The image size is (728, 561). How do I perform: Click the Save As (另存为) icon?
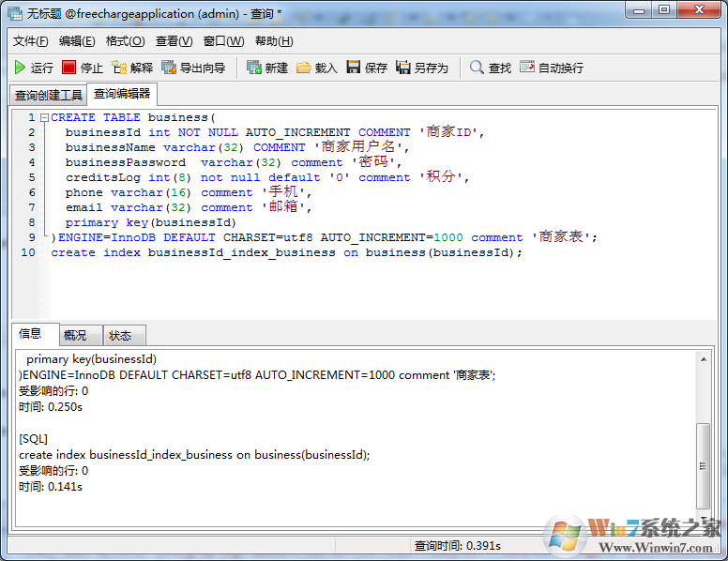403,68
